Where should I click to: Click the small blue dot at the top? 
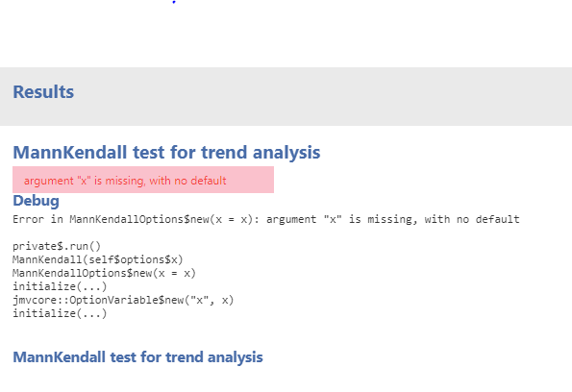pyautogui.click(x=174, y=2)
